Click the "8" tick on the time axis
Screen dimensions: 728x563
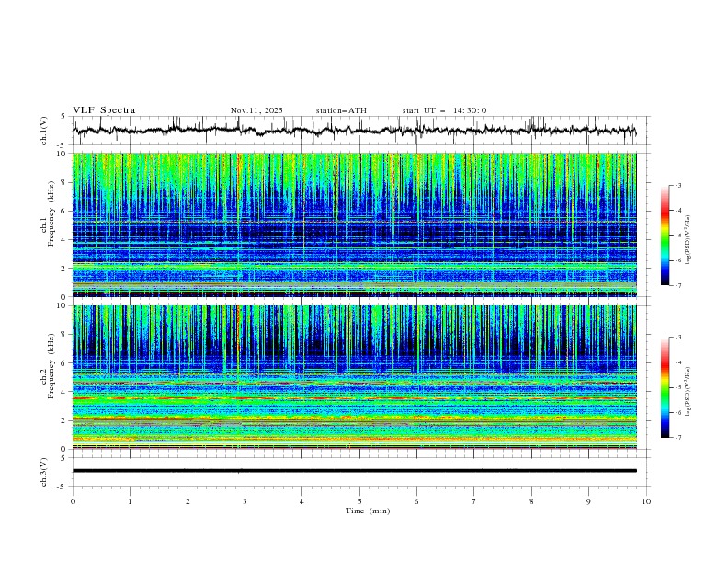pos(531,501)
